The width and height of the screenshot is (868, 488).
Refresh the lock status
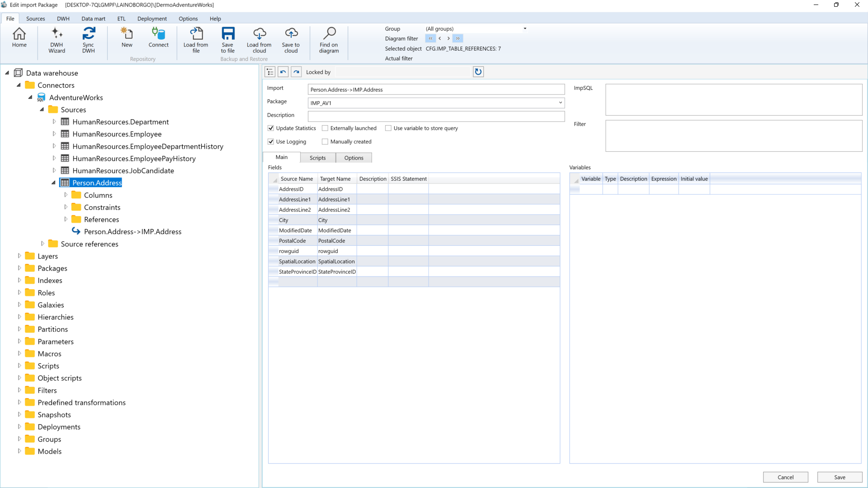click(x=478, y=72)
